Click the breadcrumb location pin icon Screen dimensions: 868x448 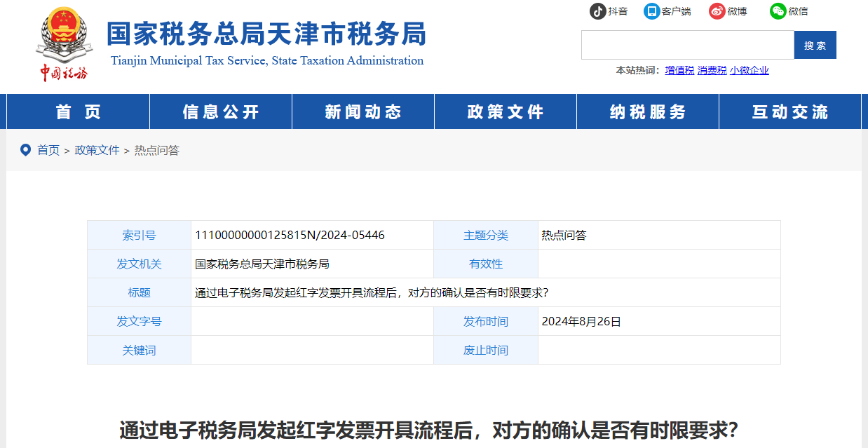(26, 150)
